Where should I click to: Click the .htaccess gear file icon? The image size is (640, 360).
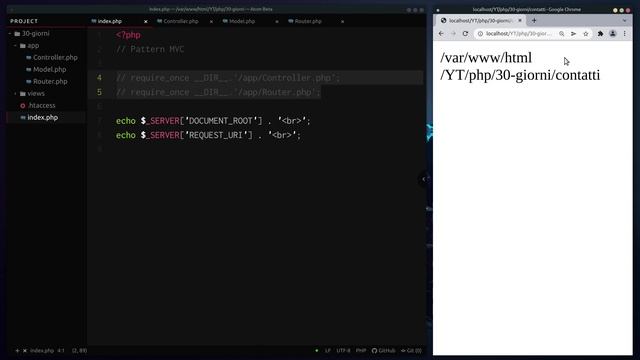22,105
